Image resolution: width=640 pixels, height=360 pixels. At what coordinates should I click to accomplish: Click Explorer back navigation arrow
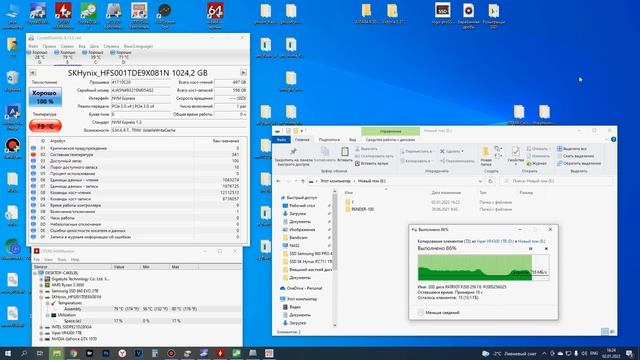278,181
